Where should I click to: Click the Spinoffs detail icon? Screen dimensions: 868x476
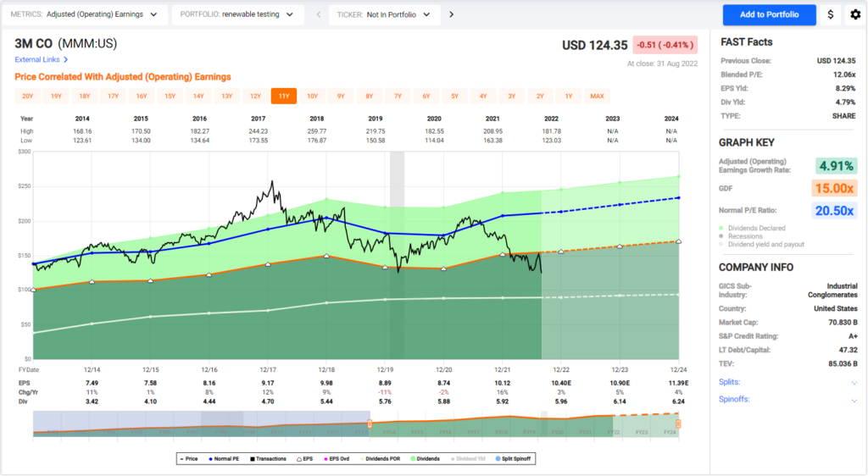click(x=854, y=400)
